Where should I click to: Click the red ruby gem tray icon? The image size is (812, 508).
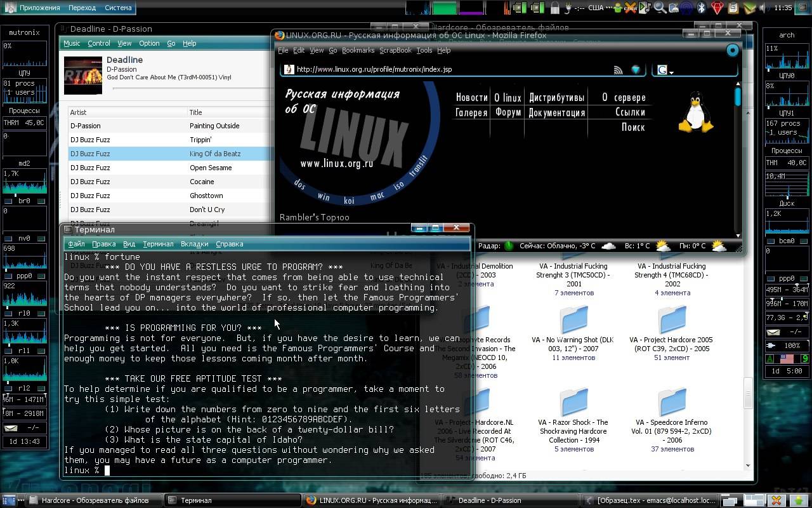click(x=716, y=8)
